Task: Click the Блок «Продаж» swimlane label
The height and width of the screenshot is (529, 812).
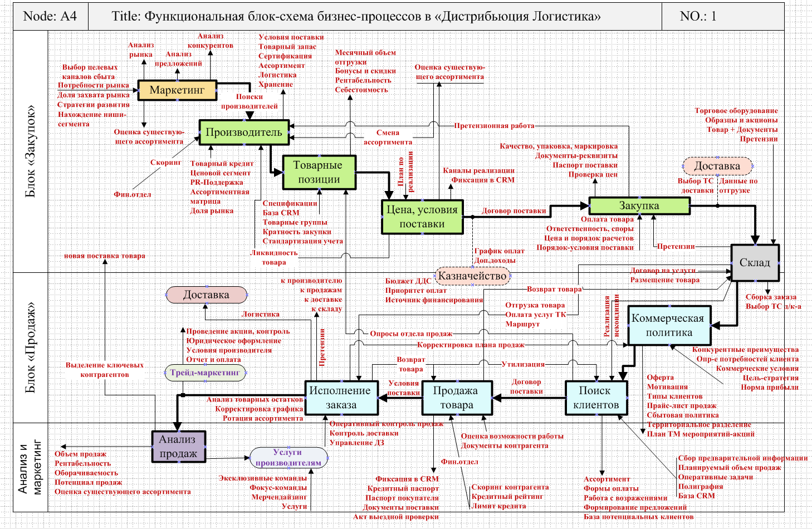Action: coord(30,347)
